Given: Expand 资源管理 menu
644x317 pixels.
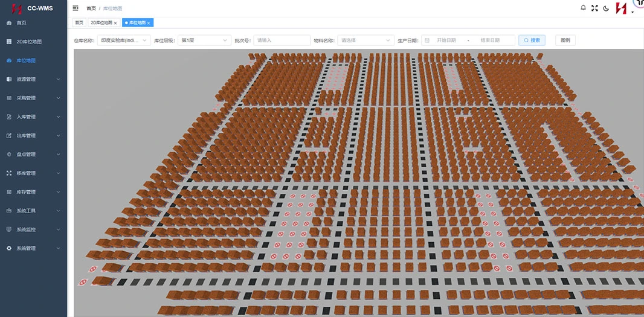Looking at the screenshot, I should 33,79.
